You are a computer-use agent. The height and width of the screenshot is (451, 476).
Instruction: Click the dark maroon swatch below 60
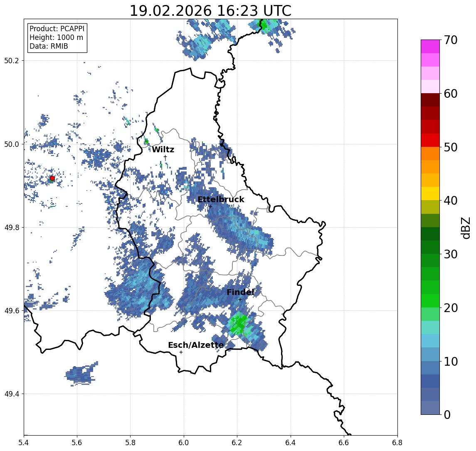point(430,100)
